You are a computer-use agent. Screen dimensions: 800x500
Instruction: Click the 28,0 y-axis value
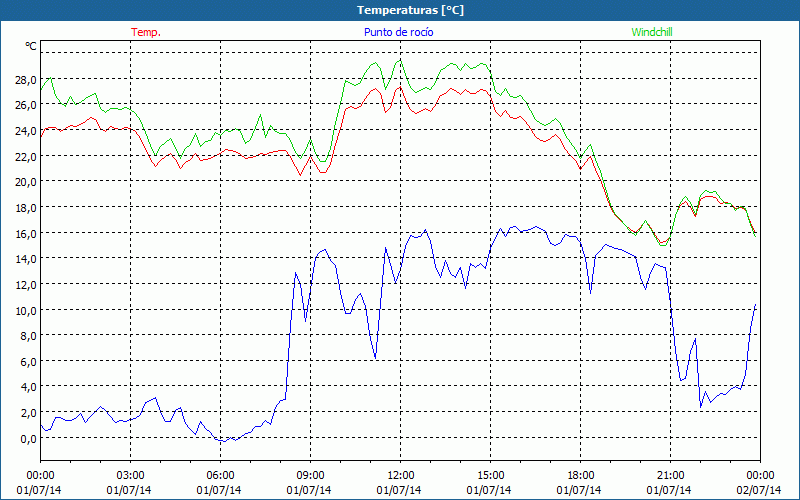pos(27,80)
